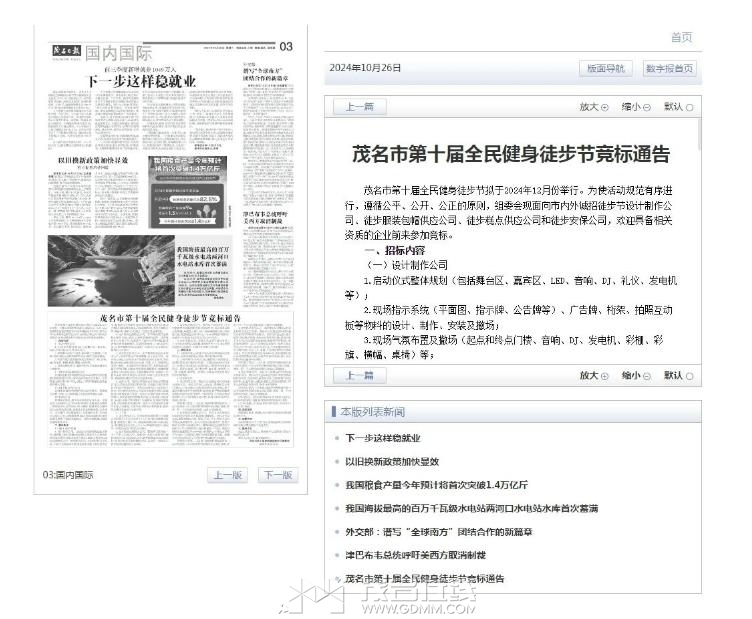The width and height of the screenshot is (752, 619).
Task: Reset text size with the top 默认 control
Action: point(678,107)
